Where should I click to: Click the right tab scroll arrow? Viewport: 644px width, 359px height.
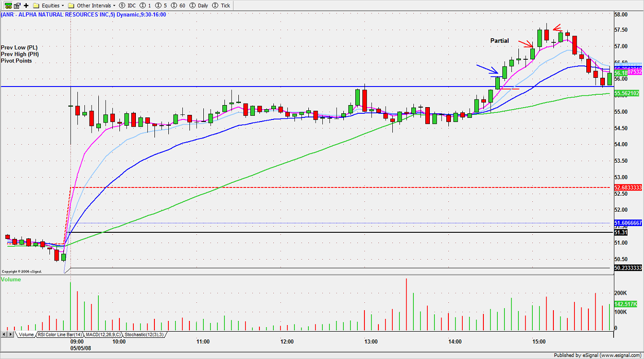[x=10, y=335]
